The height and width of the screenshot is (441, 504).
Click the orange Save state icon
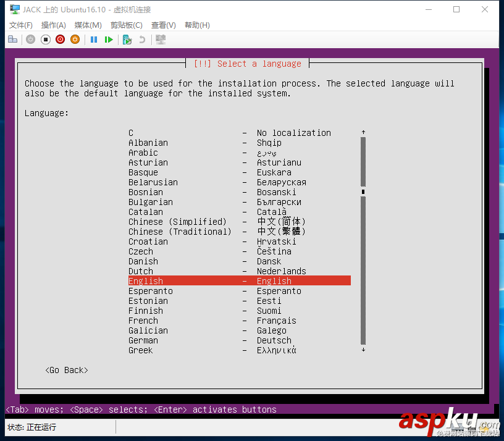coord(75,40)
